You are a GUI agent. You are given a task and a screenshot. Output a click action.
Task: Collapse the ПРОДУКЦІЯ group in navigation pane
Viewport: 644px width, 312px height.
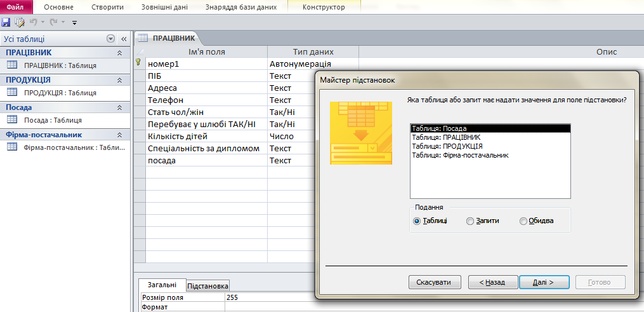click(119, 79)
